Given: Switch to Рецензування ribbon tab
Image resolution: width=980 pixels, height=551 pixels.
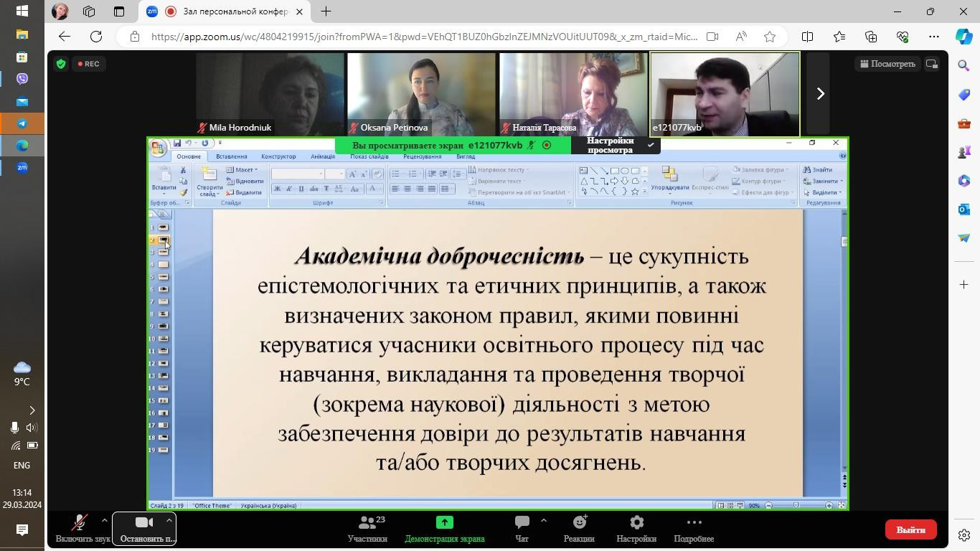Looking at the screenshot, I should pos(422,156).
